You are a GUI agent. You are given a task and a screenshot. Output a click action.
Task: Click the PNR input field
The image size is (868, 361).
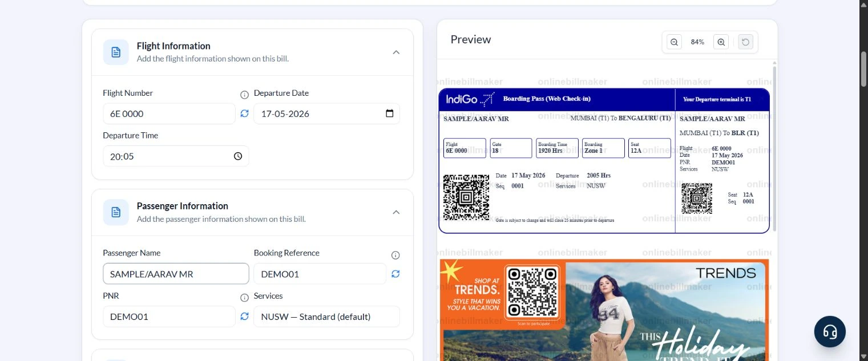[x=169, y=317]
